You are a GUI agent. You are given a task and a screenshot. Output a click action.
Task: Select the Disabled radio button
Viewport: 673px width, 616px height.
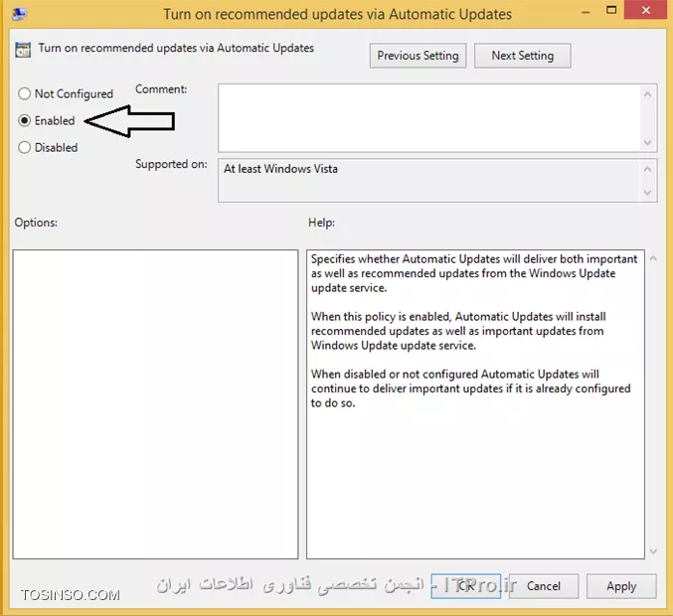point(25,148)
